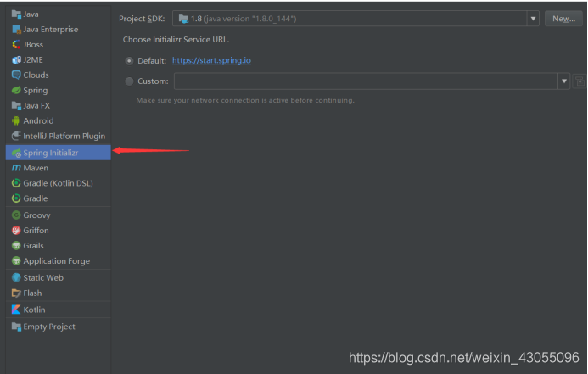Image resolution: width=588 pixels, height=374 pixels.
Task: Click the Application Forge icon
Action: 16,261
